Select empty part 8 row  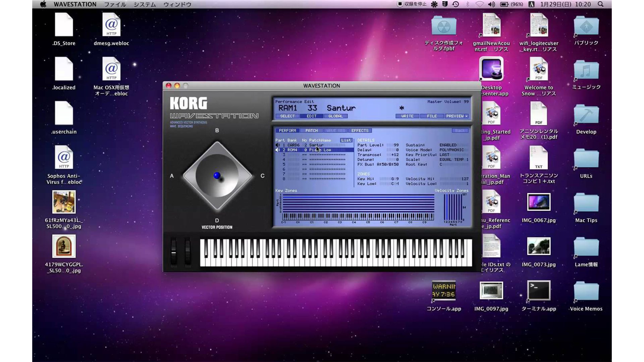pos(314,179)
